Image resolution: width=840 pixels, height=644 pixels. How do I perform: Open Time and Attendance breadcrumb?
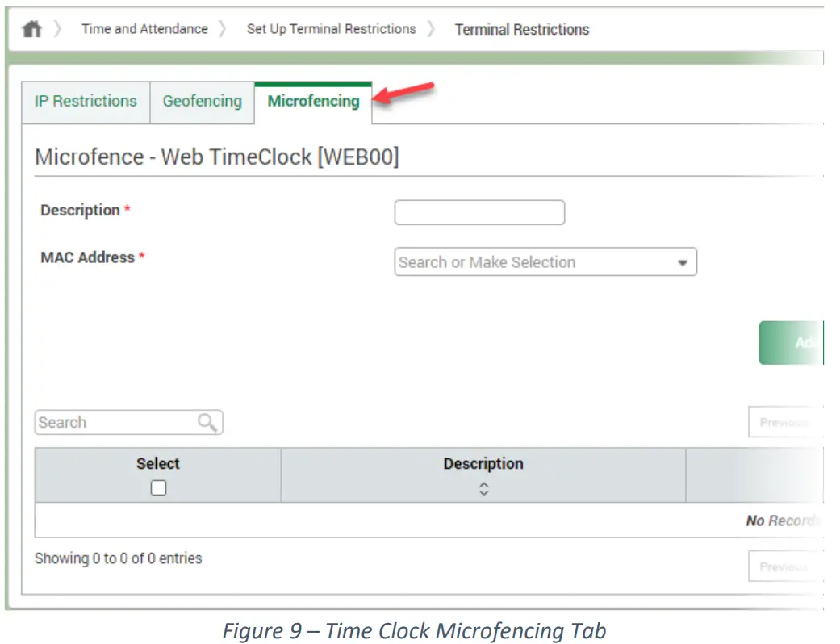click(144, 29)
